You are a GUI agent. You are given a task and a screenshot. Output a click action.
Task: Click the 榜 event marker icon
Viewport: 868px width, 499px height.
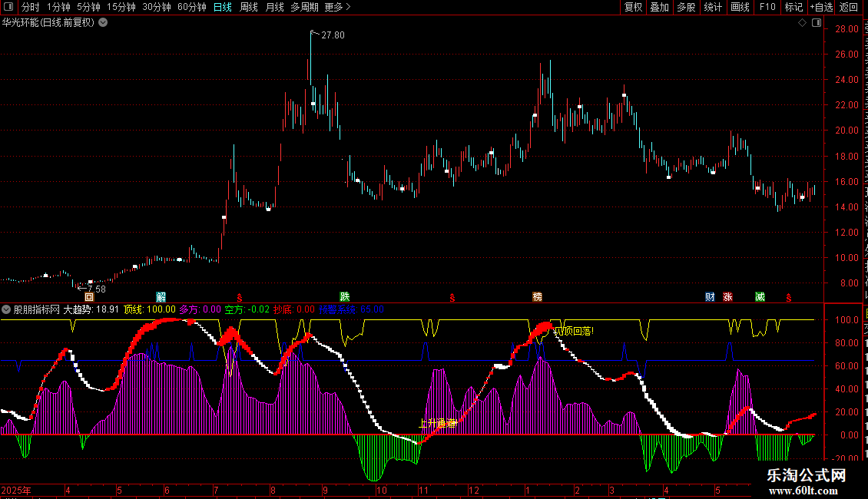point(537,297)
